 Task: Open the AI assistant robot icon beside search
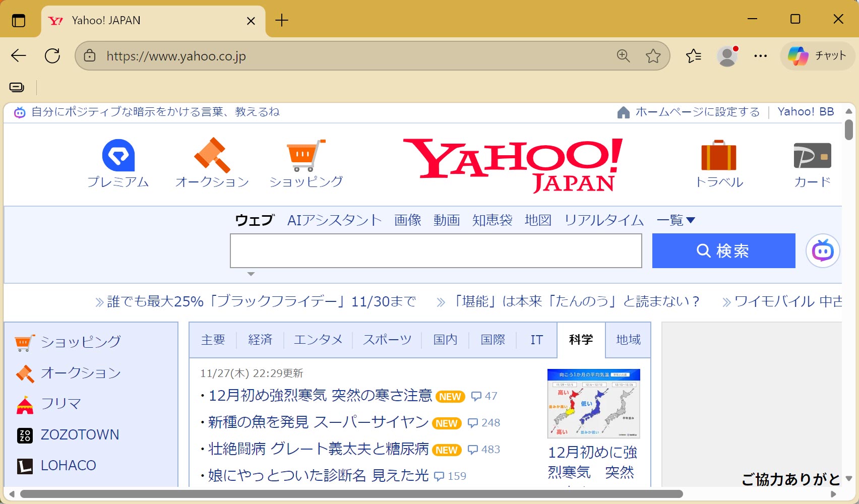click(x=822, y=250)
